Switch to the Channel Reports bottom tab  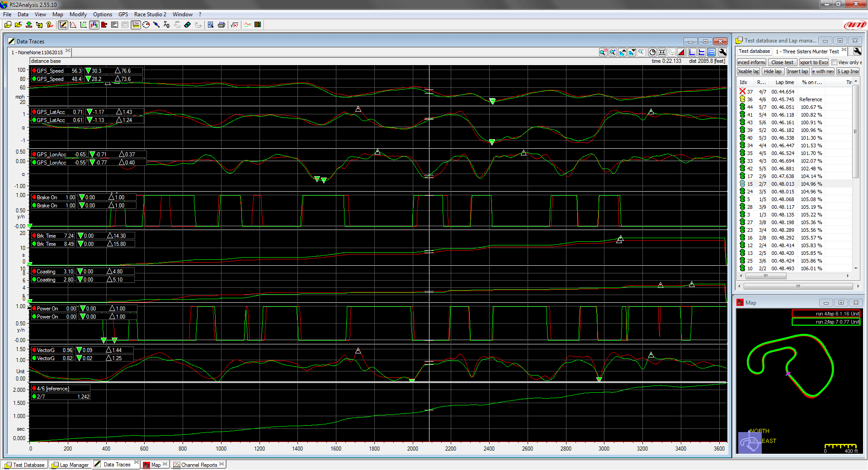click(199, 465)
